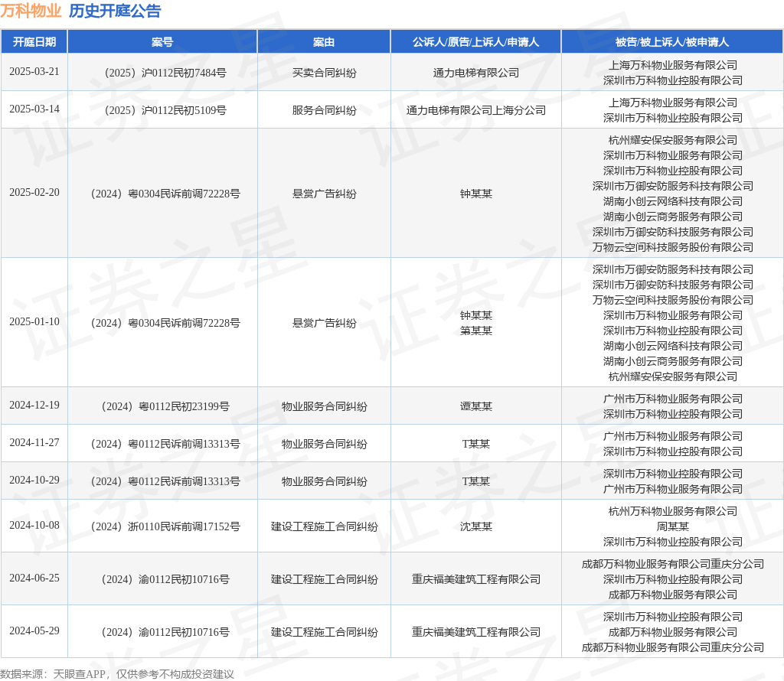Click the 服务合同纠纷 cause in 2025-03-14 row

click(324, 110)
